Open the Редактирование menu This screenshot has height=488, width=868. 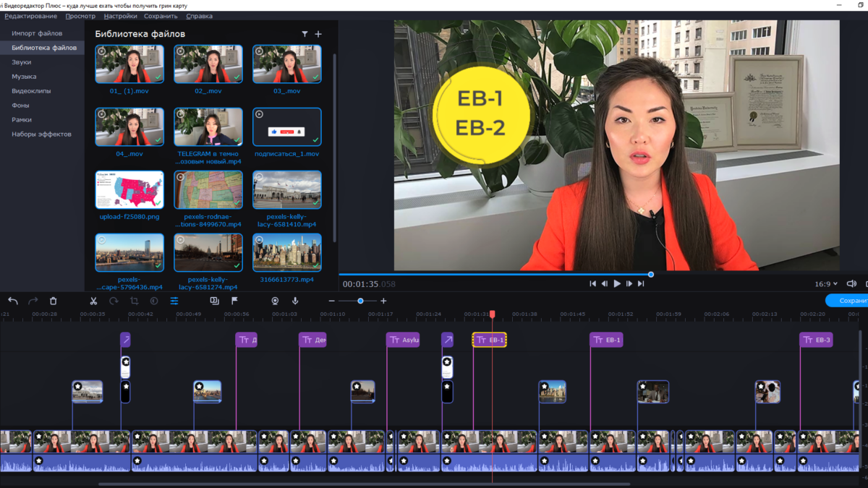(30, 16)
